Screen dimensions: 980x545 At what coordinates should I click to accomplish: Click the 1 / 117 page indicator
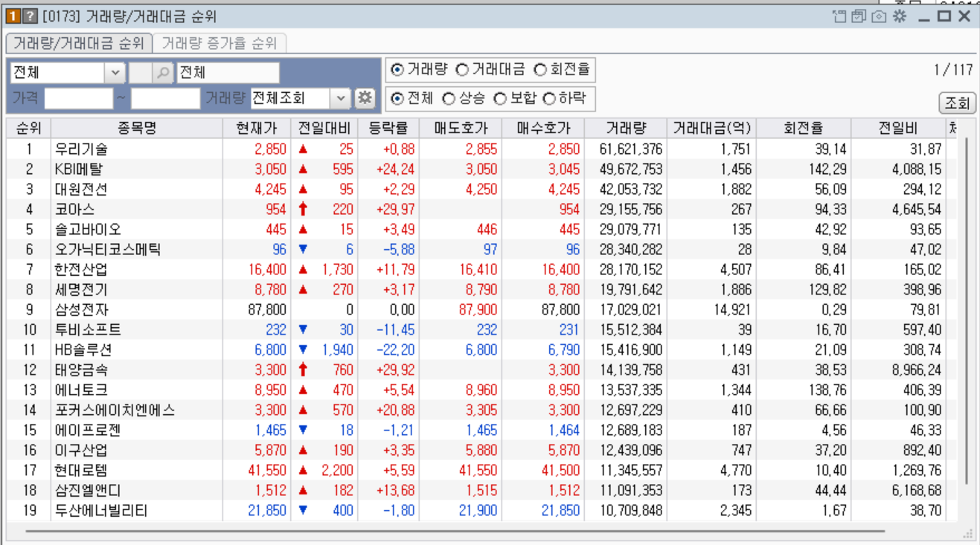tap(953, 70)
